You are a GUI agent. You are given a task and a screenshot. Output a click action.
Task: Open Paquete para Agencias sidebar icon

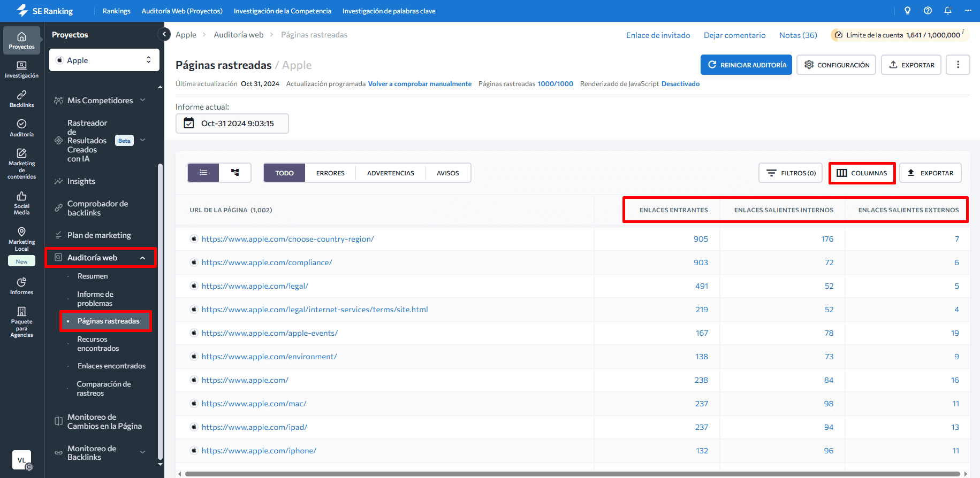[x=21, y=322]
